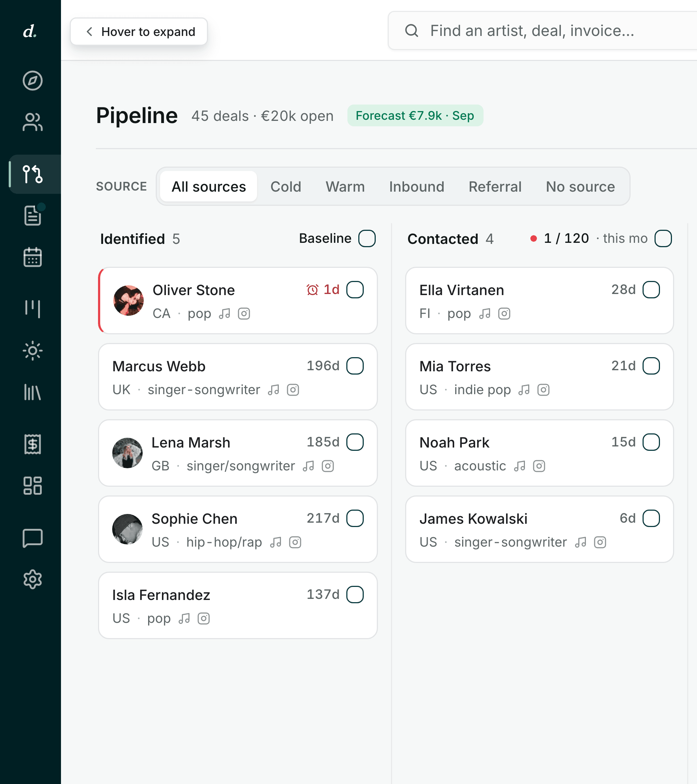697x784 pixels.
Task: Tick the Contacted column header checkbox
Action: coord(663,238)
